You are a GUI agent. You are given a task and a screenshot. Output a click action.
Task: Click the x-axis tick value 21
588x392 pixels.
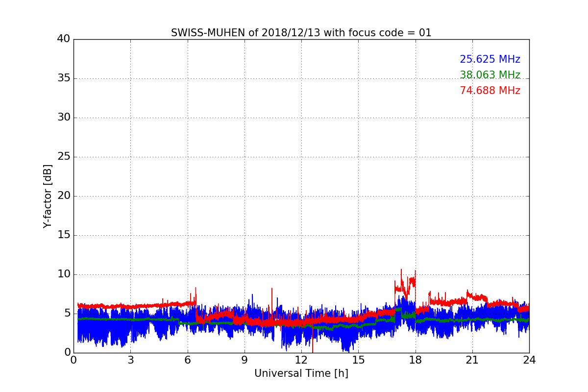(x=472, y=360)
